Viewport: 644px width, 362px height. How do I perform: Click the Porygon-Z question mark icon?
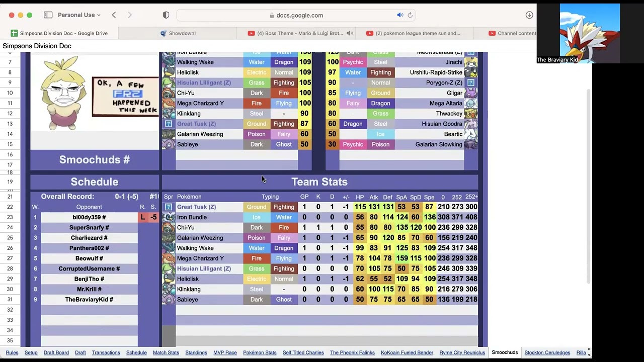(x=471, y=83)
